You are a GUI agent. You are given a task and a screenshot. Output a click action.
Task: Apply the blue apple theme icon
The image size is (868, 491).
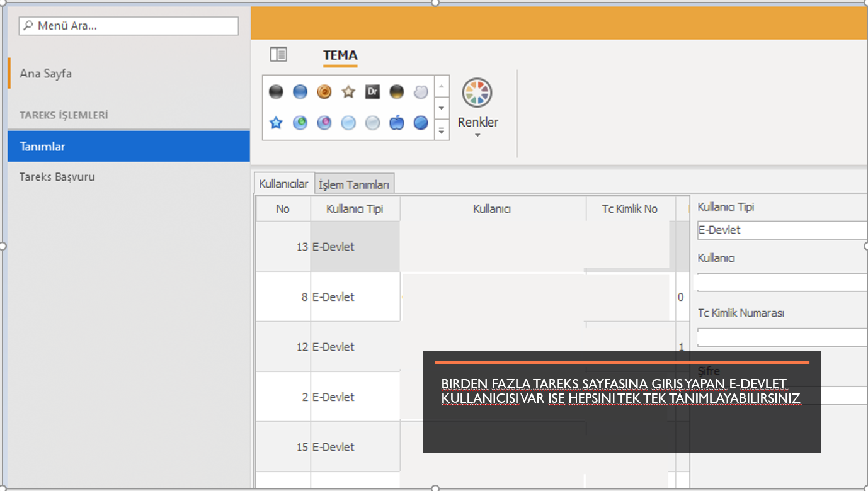click(396, 123)
